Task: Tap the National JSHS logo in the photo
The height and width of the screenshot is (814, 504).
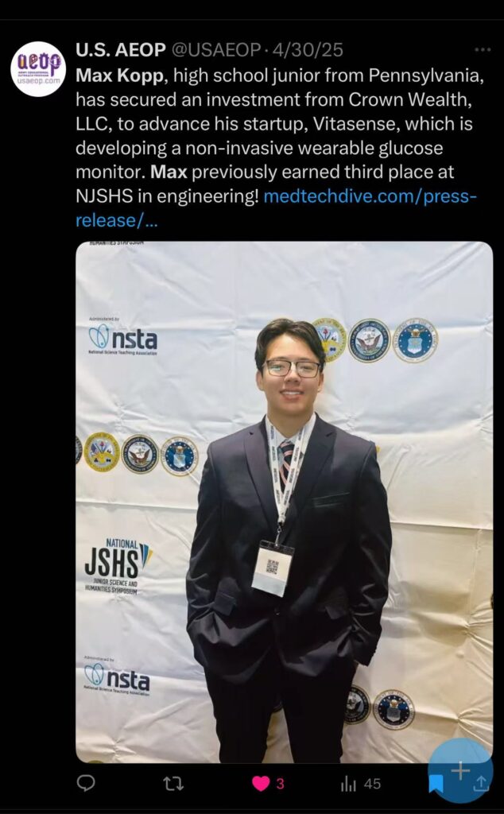Action: point(119,566)
